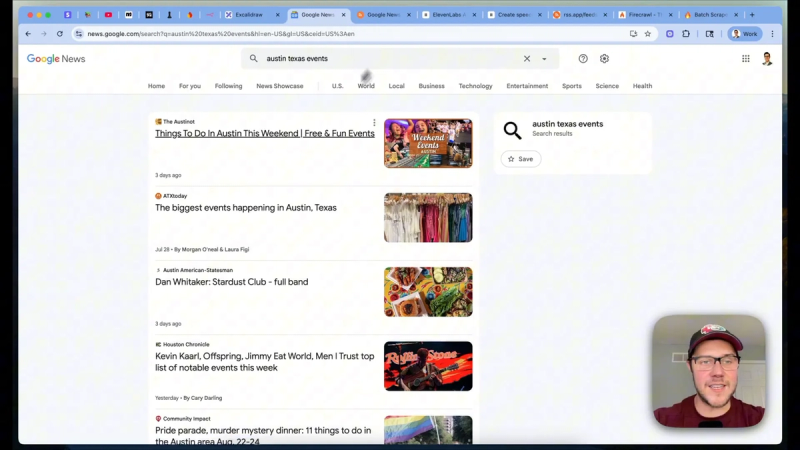Reload the Google News page

(60, 34)
